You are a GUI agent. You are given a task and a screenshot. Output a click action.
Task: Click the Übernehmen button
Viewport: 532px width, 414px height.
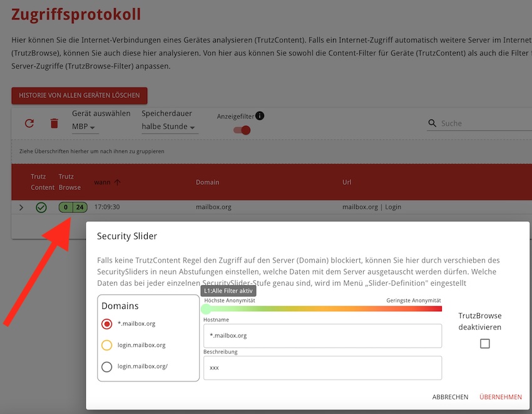[500, 397]
